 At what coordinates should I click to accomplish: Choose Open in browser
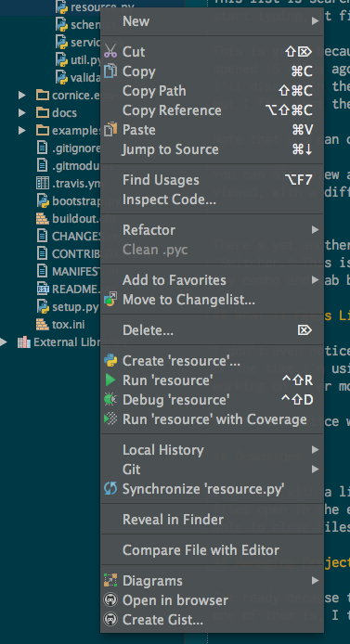[212, 600]
